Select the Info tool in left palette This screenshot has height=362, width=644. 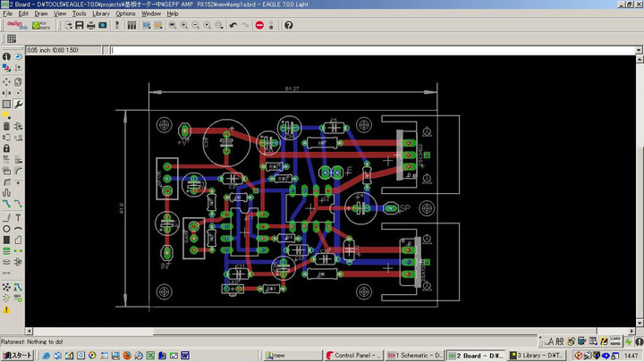pos(6,56)
